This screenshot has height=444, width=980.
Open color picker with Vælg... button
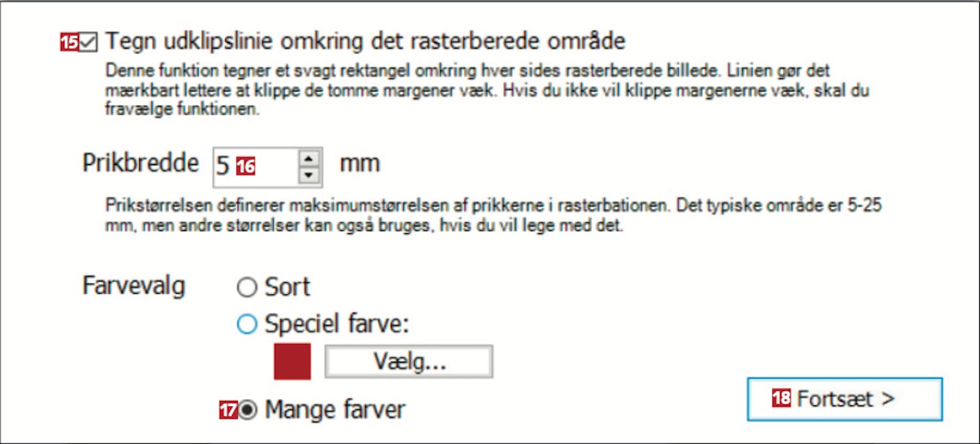click(x=408, y=362)
